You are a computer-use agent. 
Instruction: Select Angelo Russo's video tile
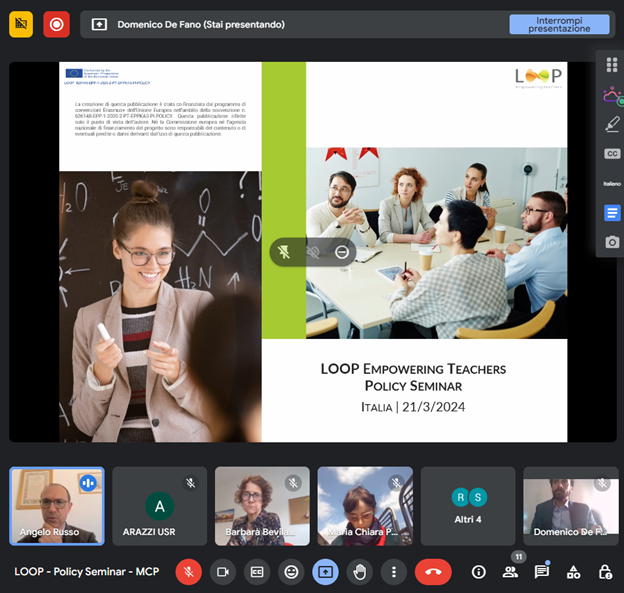[x=57, y=506]
